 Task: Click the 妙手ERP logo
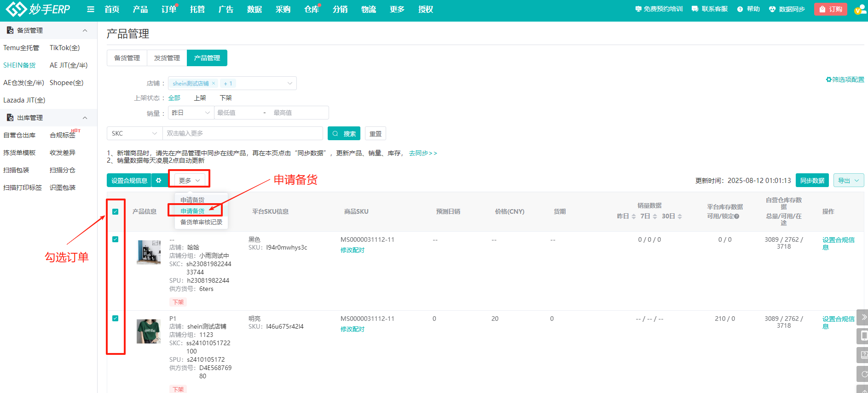[38, 9]
